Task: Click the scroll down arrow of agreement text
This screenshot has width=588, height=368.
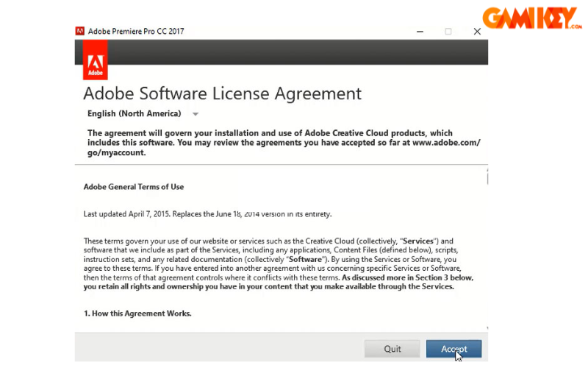Action: (486, 328)
